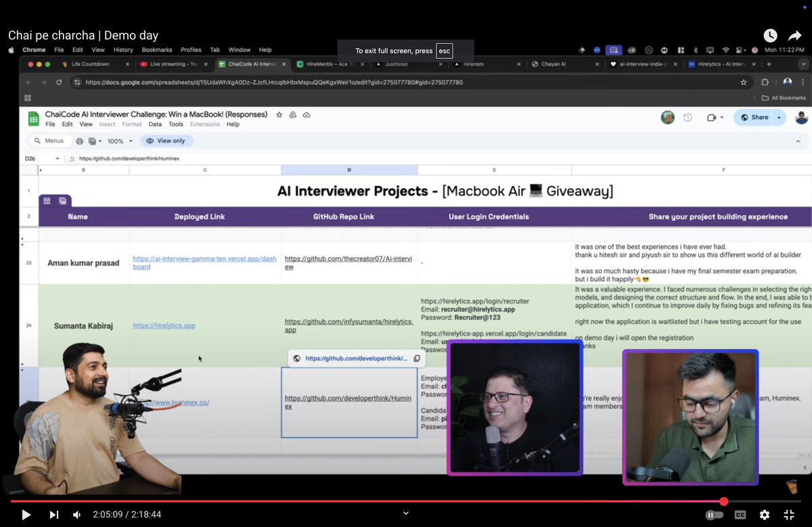Viewport: 812px width, 527px height.
Task: Copy the link in the GitHub hover preview
Action: [x=417, y=359]
